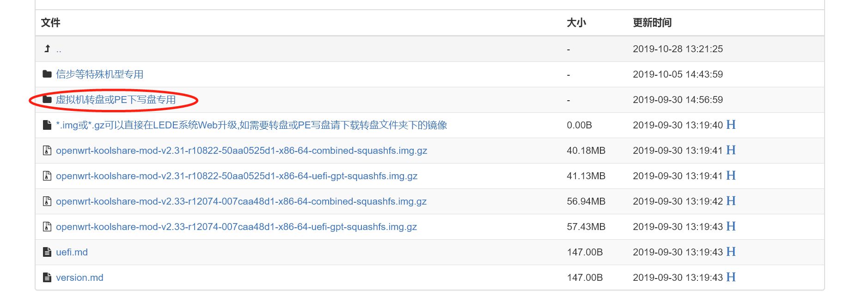Open the uefi.md file
The image size is (868, 303).
click(72, 252)
